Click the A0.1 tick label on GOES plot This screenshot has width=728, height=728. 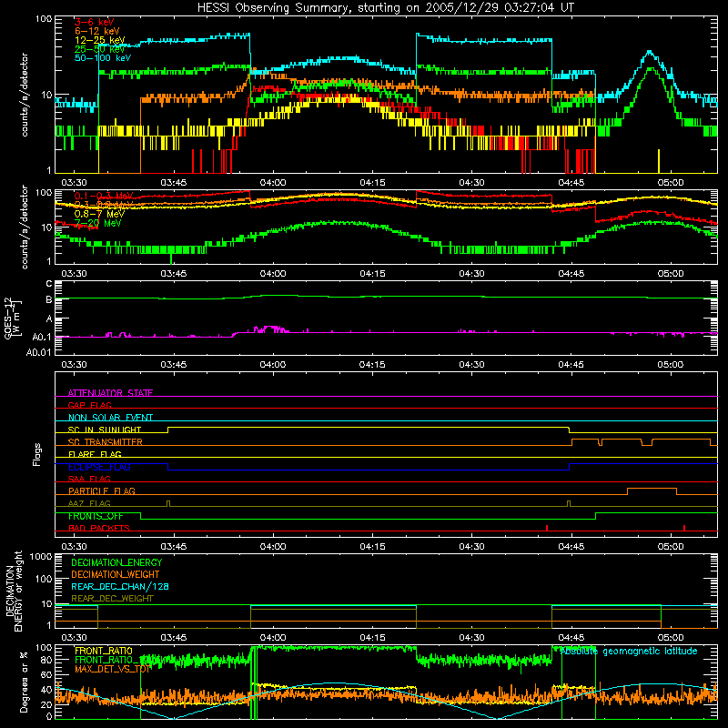42,337
